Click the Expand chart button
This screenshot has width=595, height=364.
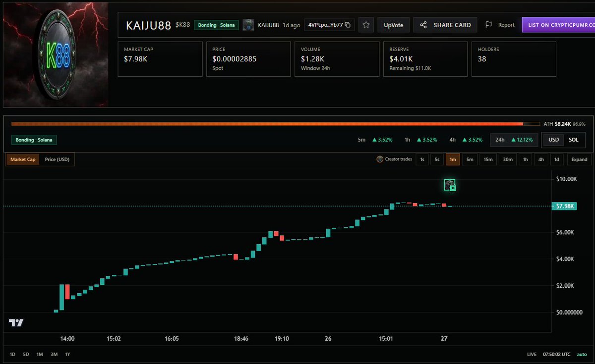[579, 159]
